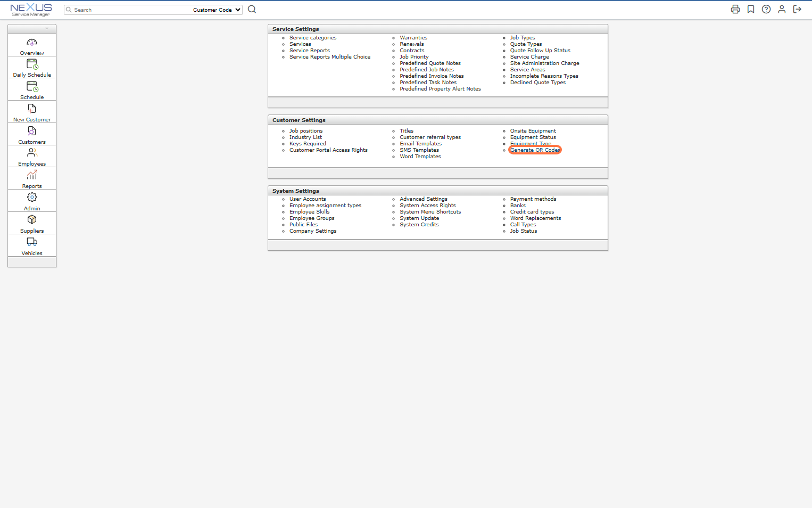Open the Employee Skills link
The image size is (812, 508).
pyautogui.click(x=309, y=212)
